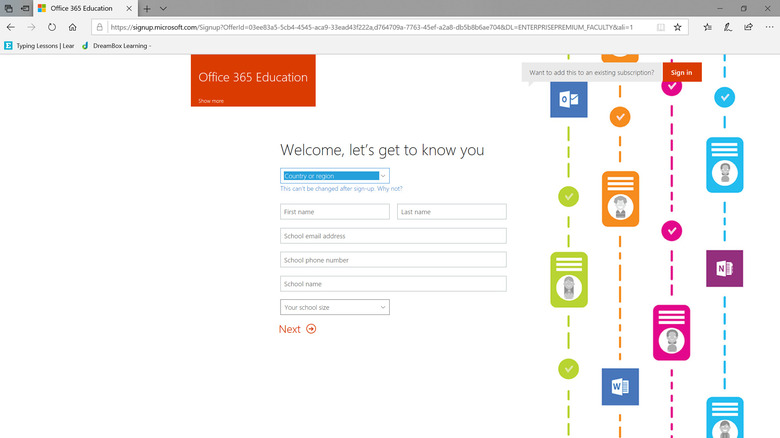Open Typing Lessons bookmark in favorites bar
780x438 pixels.
pyautogui.click(x=38, y=45)
